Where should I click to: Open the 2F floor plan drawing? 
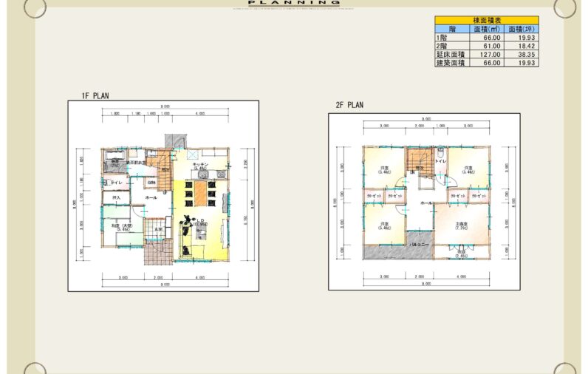(424, 202)
